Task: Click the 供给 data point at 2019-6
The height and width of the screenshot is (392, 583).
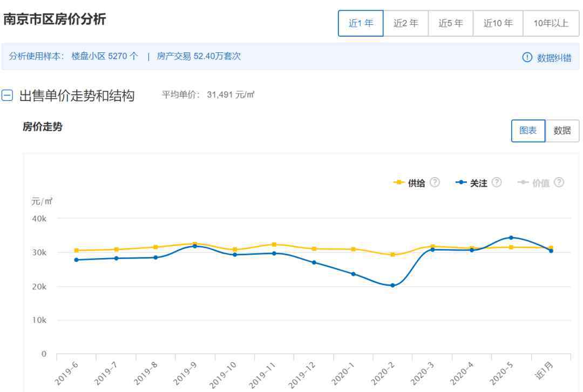Action: pyautogui.click(x=77, y=251)
